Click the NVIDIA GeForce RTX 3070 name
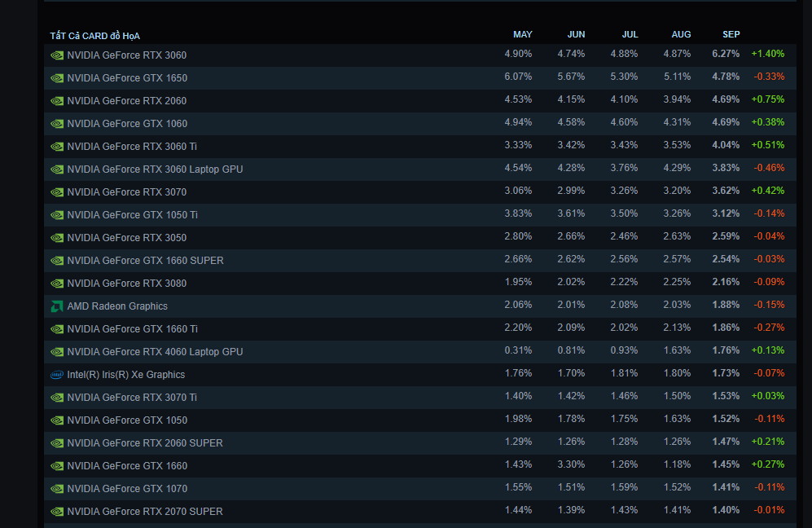The height and width of the screenshot is (528, 812). pos(127,192)
